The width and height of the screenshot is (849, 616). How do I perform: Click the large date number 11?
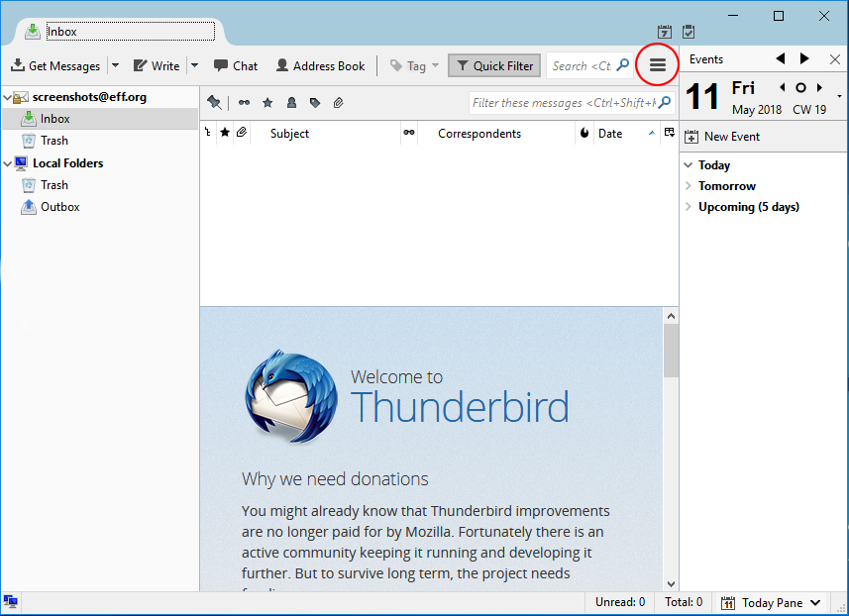[702, 96]
